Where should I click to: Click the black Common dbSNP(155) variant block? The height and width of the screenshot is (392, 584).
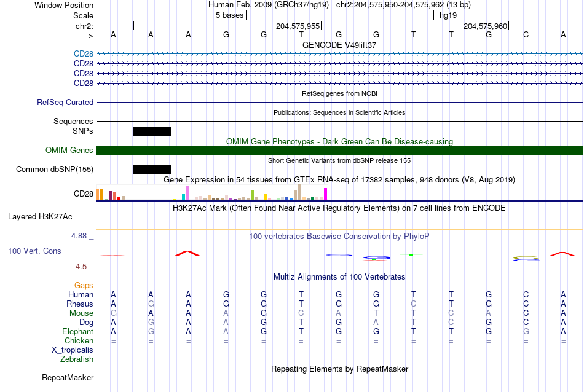tap(152, 169)
